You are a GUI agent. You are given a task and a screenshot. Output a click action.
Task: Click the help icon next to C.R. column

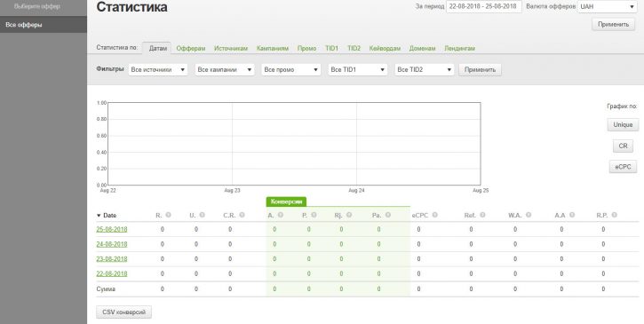coord(242,215)
